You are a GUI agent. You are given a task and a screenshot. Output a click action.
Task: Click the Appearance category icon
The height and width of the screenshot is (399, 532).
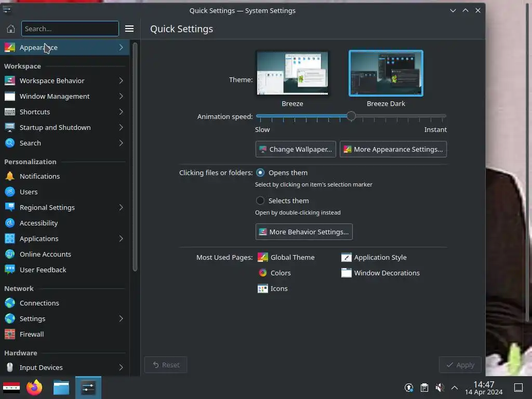10,47
